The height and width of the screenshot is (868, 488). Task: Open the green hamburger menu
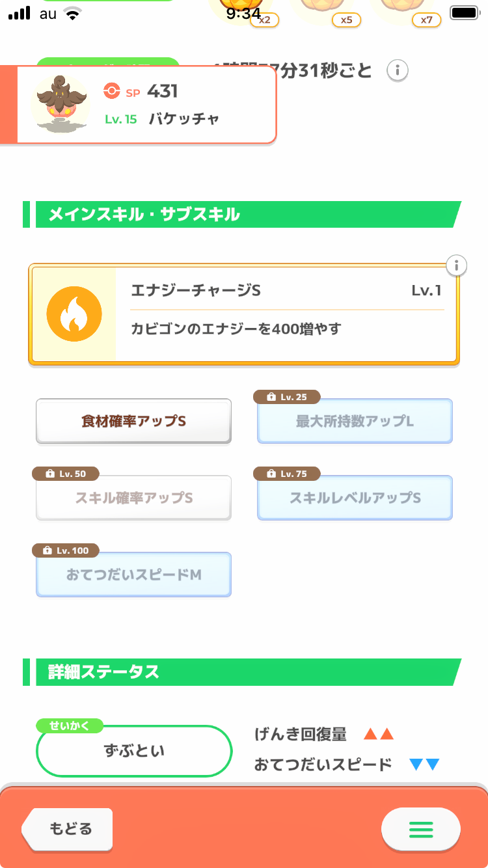(x=421, y=830)
